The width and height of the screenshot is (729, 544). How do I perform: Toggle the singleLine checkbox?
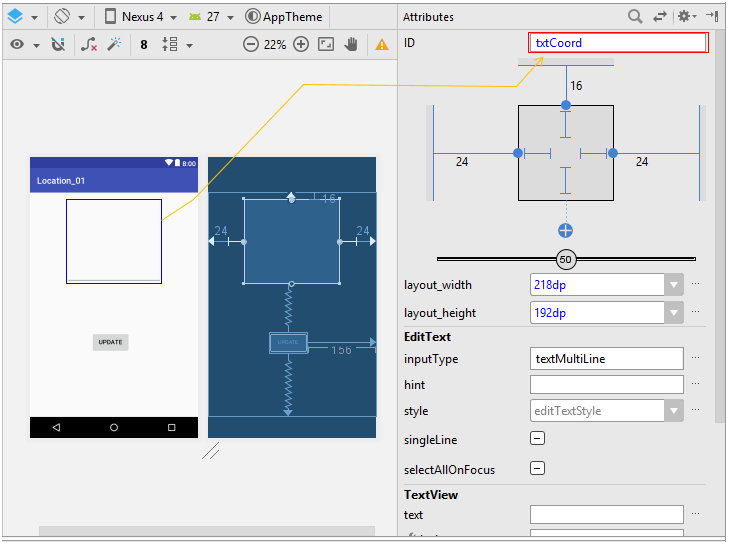(537, 438)
